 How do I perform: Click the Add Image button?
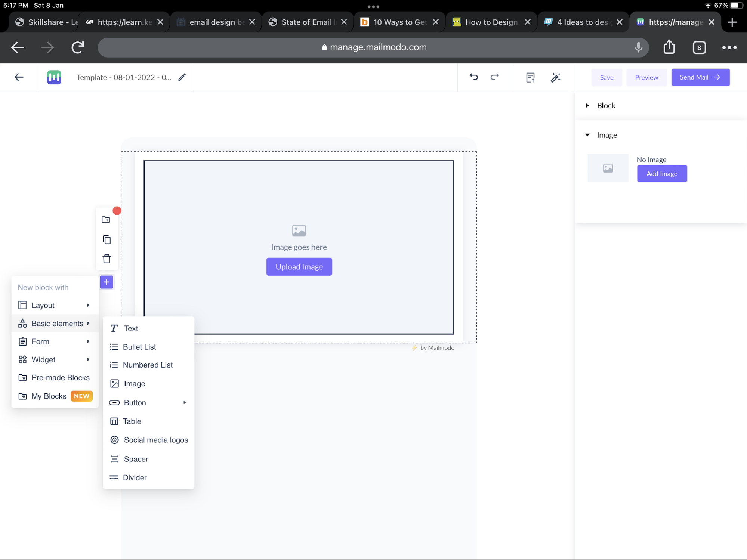coord(662,174)
